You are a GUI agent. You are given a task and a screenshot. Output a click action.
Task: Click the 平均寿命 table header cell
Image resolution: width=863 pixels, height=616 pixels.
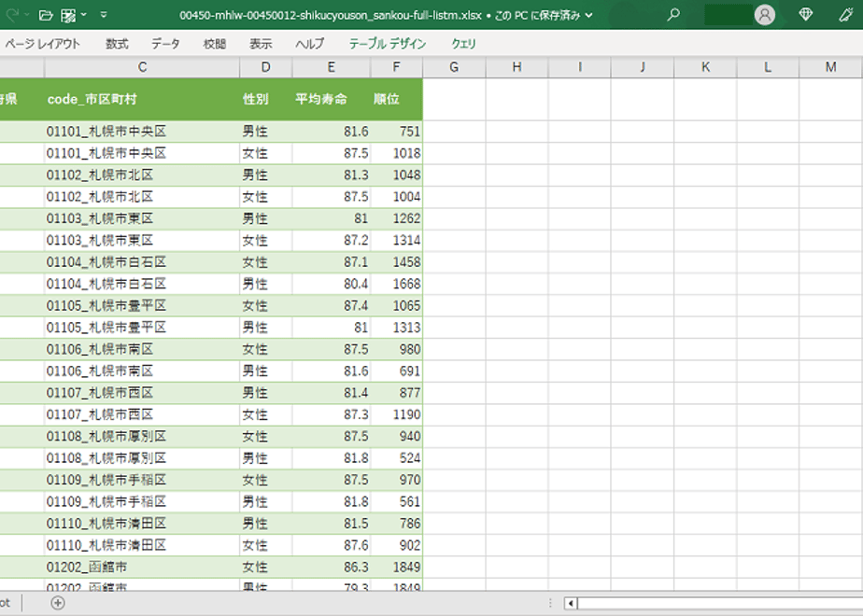(x=332, y=99)
